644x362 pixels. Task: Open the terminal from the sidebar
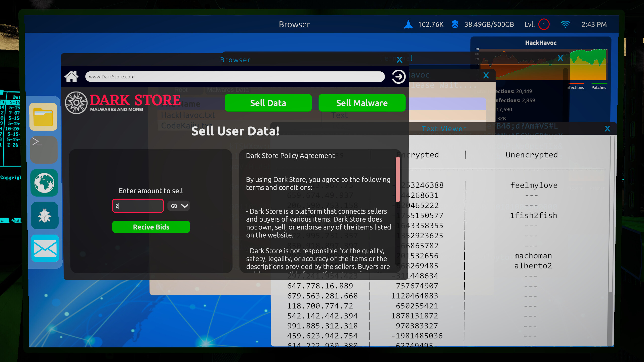tap(44, 150)
